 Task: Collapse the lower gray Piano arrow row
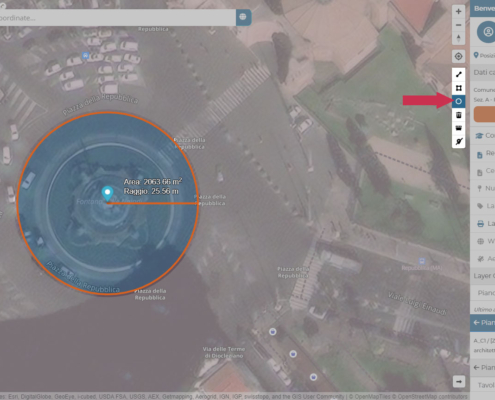click(x=483, y=368)
